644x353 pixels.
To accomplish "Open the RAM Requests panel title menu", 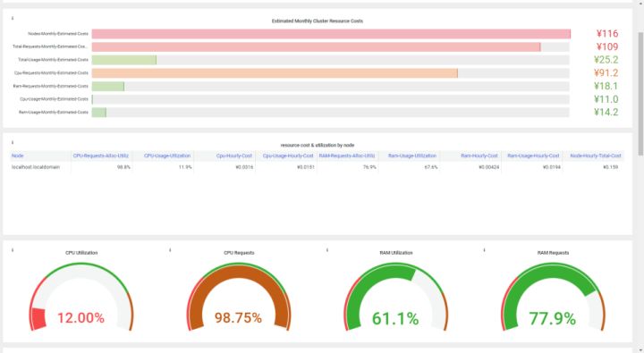I will [553, 253].
